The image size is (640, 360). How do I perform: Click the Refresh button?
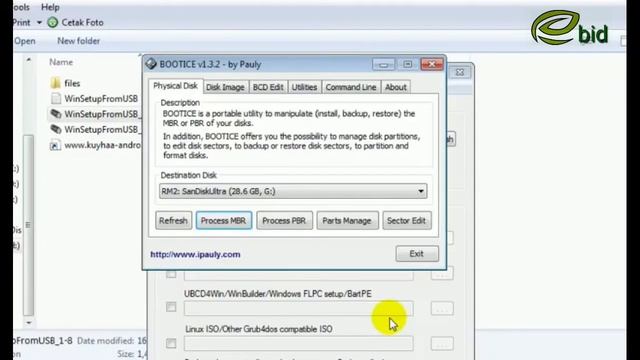coord(173,220)
